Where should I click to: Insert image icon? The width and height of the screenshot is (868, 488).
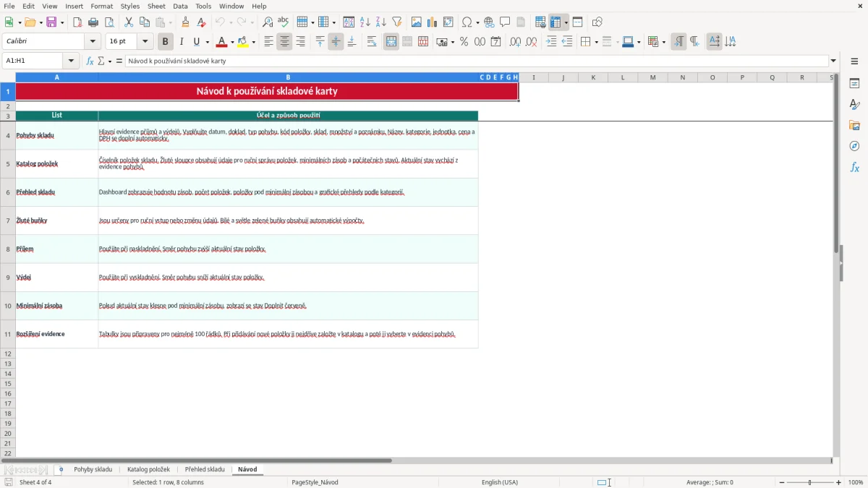417,22
